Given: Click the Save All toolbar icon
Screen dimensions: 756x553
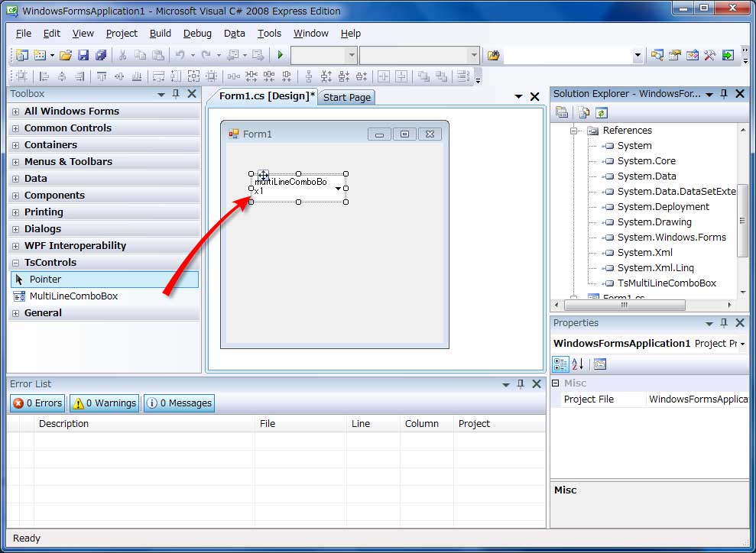Looking at the screenshot, I should (x=101, y=55).
